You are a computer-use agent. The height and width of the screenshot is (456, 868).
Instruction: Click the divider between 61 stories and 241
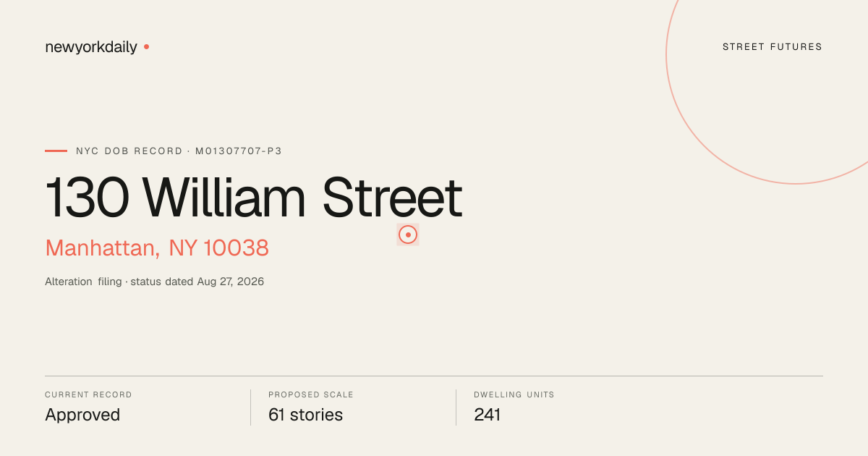click(x=456, y=408)
